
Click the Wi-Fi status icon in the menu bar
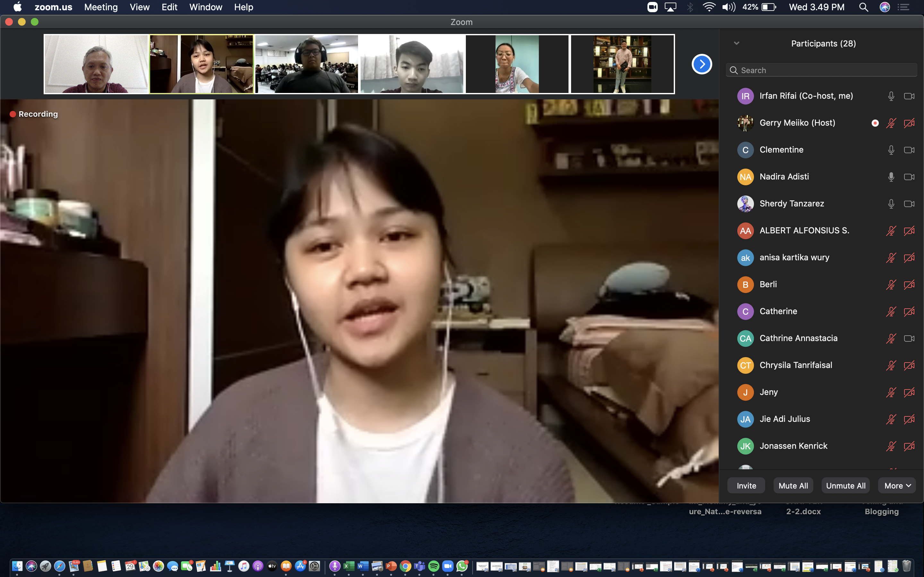point(709,7)
